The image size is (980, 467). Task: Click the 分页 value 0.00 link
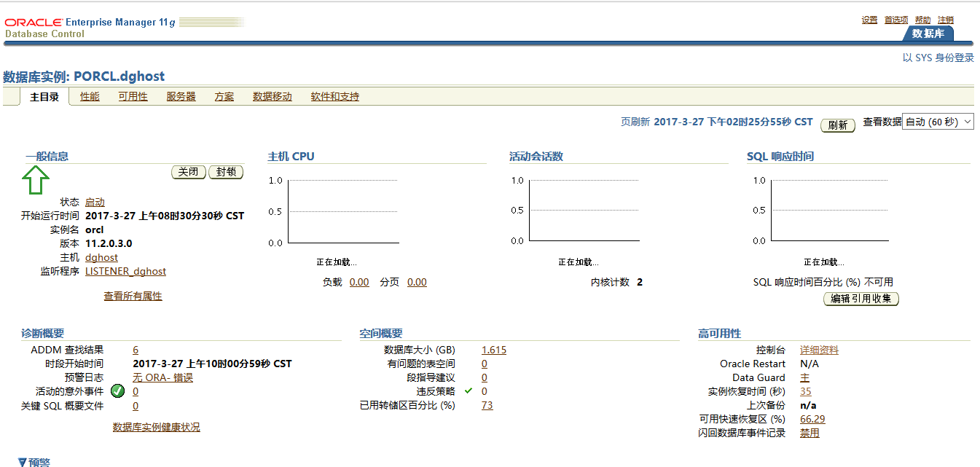[x=417, y=282]
